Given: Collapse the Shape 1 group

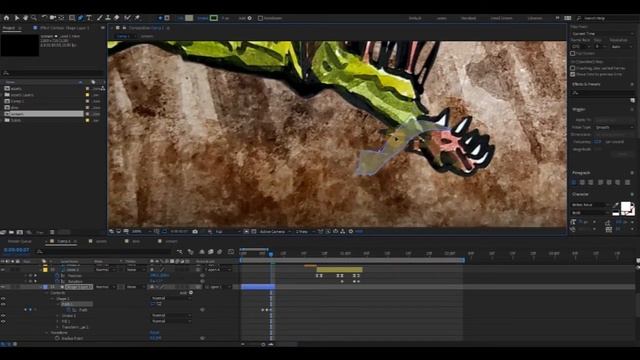Looking at the screenshot, I should coord(52,299).
